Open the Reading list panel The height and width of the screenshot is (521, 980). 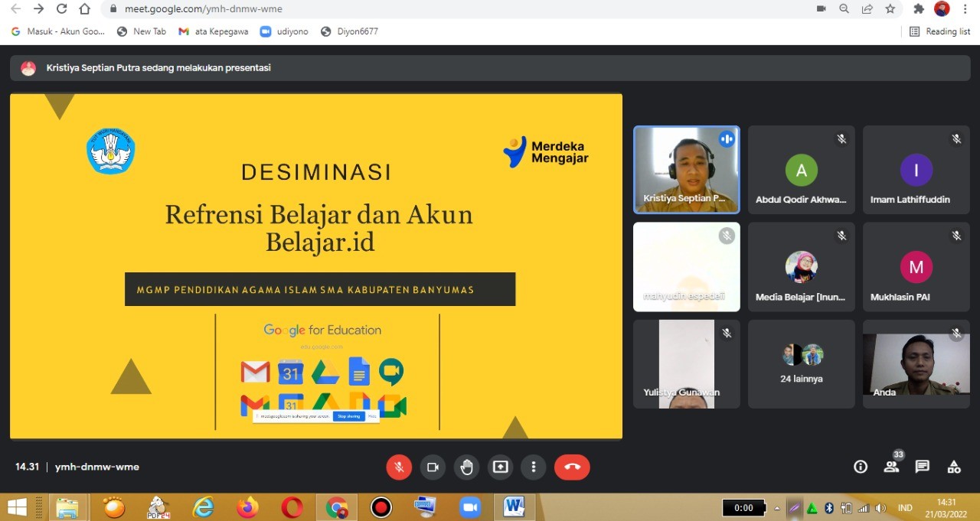pyautogui.click(x=939, y=31)
